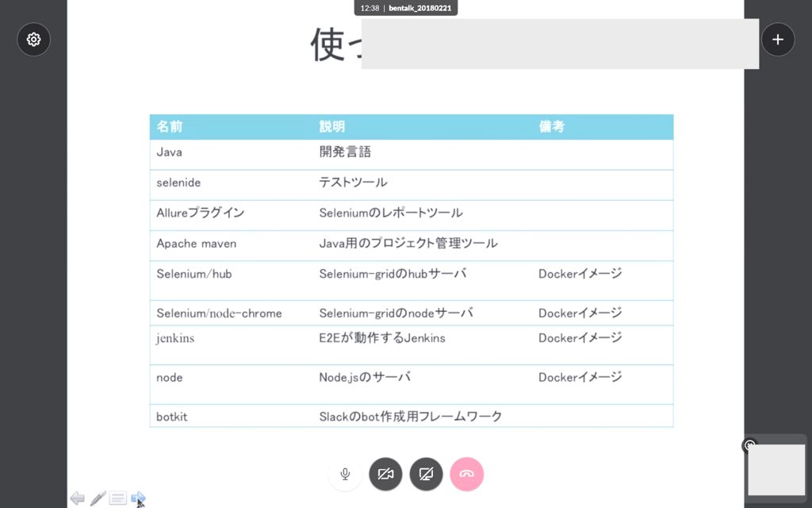The width and height of the screenshot is (812, 508).
Task: Click Dockerイメージ in Selenium/hub row
Action: pos(580,274)
